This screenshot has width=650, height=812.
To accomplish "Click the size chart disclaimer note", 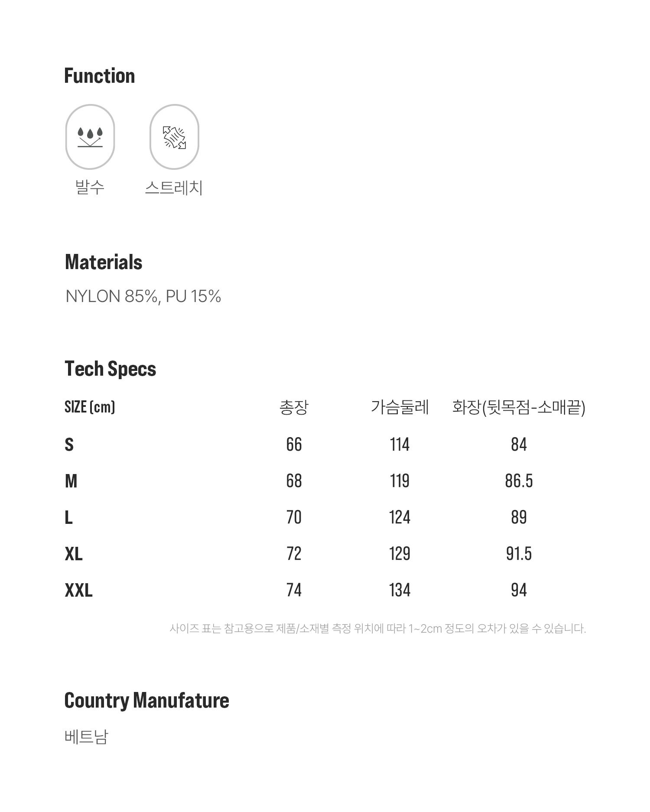I will click(x=377, y=628).
